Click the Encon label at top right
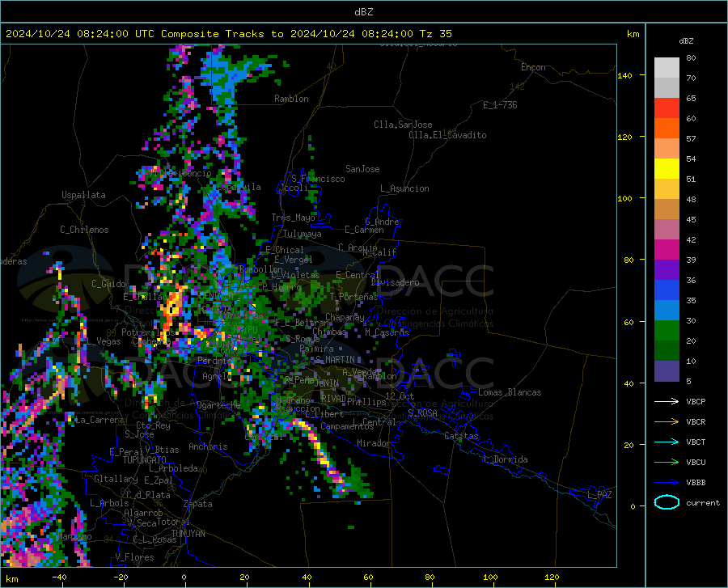This screenshot has width=728, height=588. point(533,67)
